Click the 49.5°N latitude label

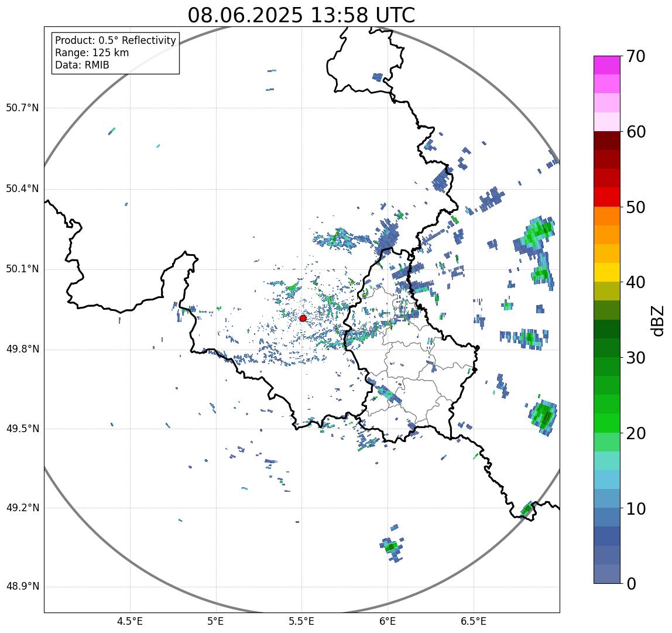click(x=22, y=429)
